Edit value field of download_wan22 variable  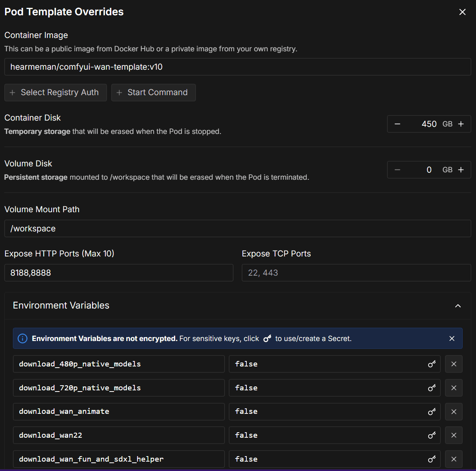click(x=327, y=435)
